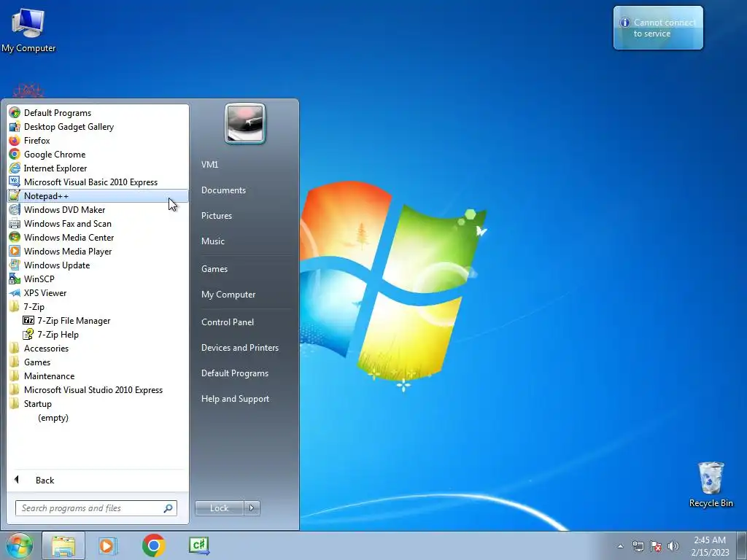The image size is (747, 560).
Task: Open XPS Viewer
Action: [98, 293]
